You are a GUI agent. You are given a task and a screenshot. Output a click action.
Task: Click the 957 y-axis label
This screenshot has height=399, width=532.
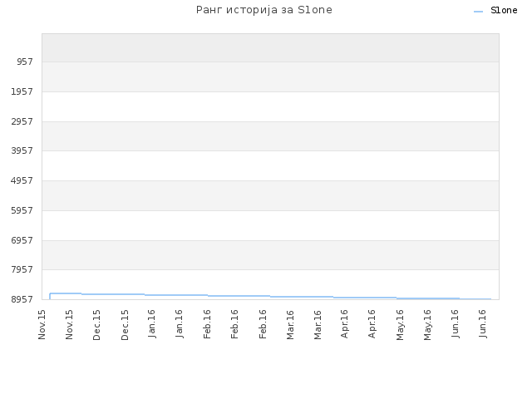point(25,62)
